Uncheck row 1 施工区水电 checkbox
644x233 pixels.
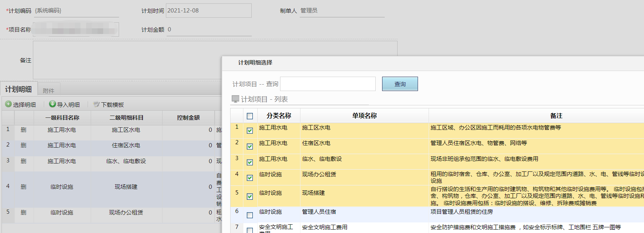pyautogui.click(x=250, y=131)
